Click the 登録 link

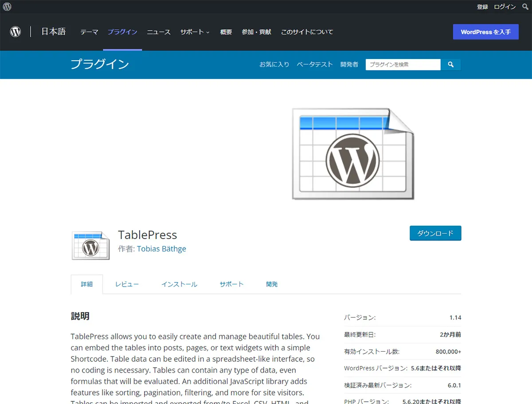click(482, 7)
